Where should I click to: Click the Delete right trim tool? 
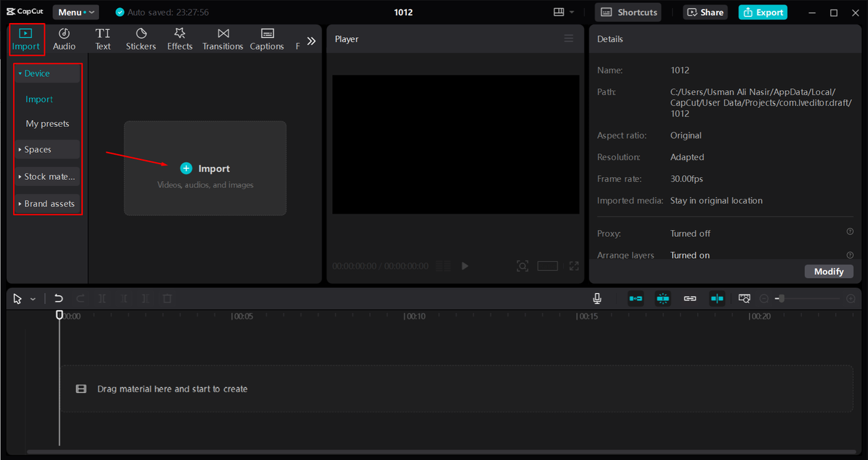[x=146, y=299]
